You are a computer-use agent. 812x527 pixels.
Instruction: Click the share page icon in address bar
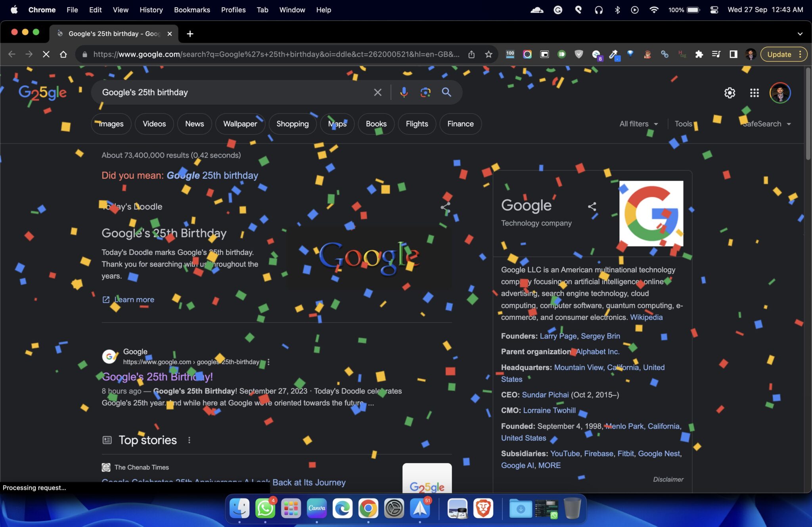[471, 54]
